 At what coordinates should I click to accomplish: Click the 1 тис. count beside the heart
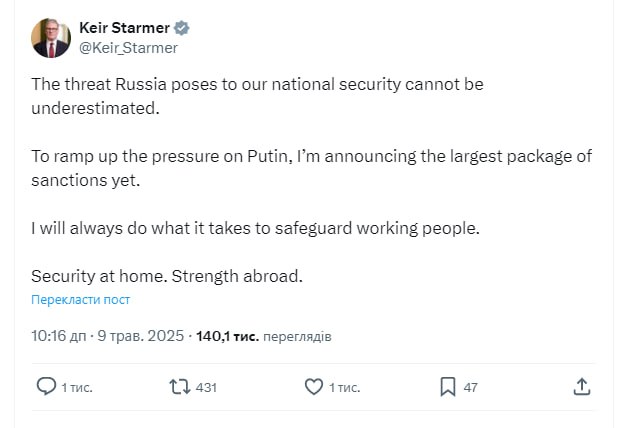(x=345, y=387)
